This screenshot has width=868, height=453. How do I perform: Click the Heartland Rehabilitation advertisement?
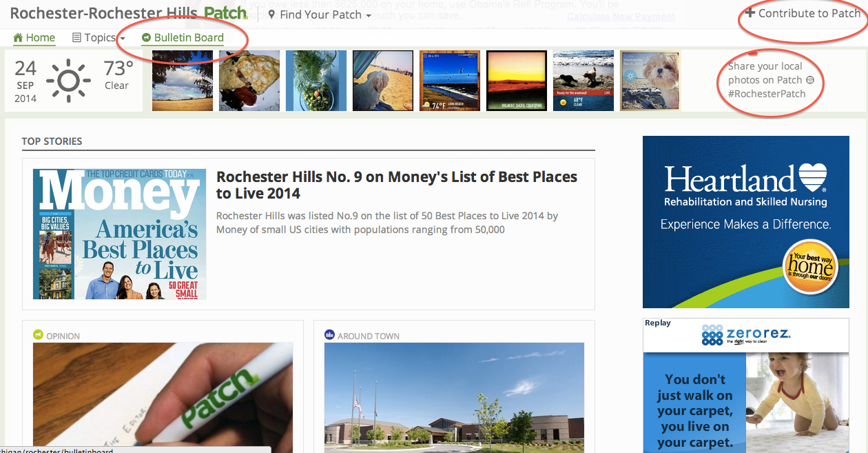click(746, 222)
